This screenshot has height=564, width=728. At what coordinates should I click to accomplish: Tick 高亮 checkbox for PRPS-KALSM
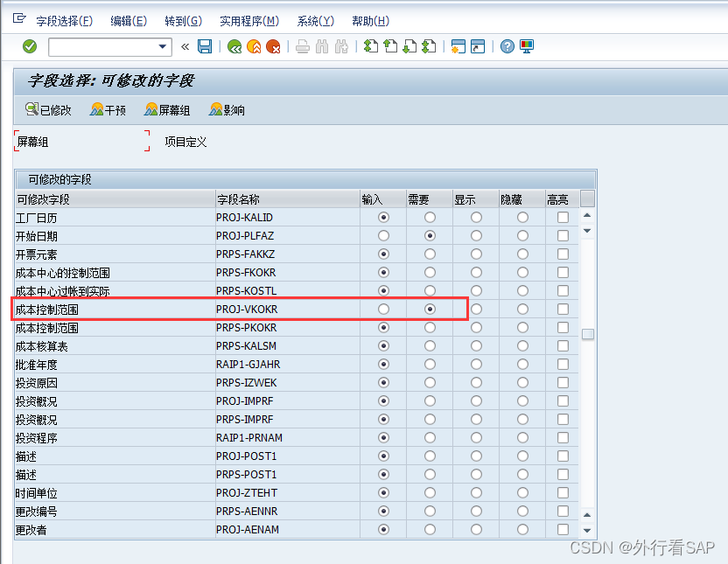[563, 345]
